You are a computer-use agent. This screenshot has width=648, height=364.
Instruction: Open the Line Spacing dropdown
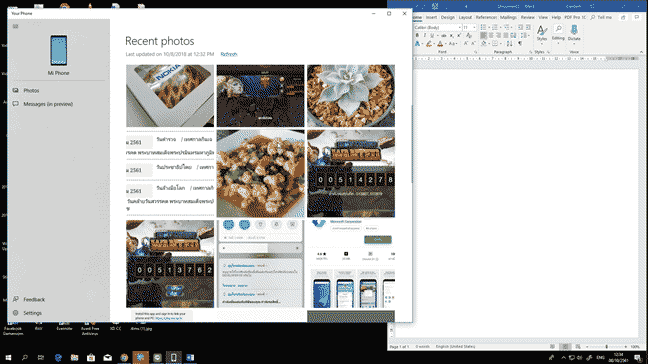click(524, 36)
